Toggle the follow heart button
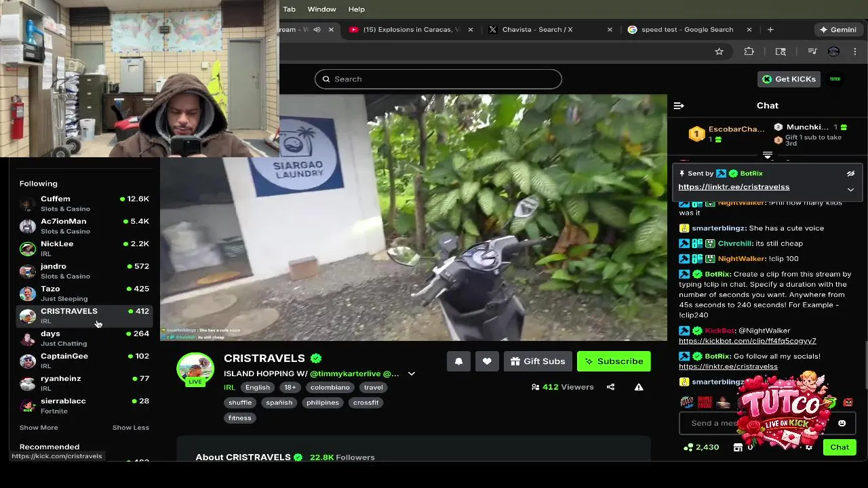Screen dimensions: 868x488 pos(487,361)
